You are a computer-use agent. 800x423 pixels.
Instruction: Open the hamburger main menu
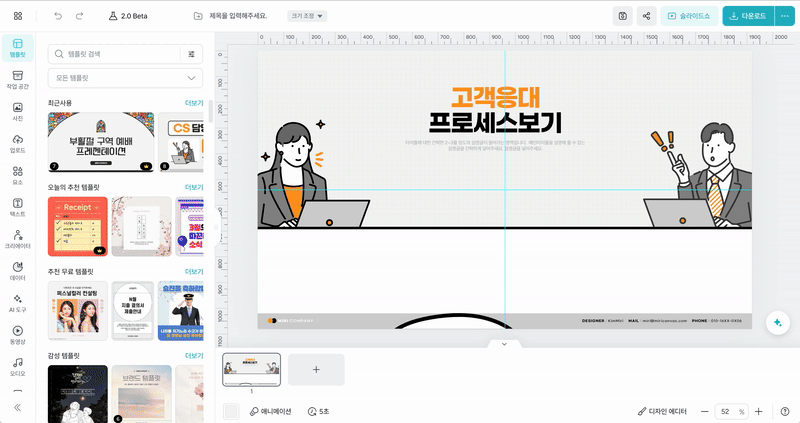(x=17, y=16)
